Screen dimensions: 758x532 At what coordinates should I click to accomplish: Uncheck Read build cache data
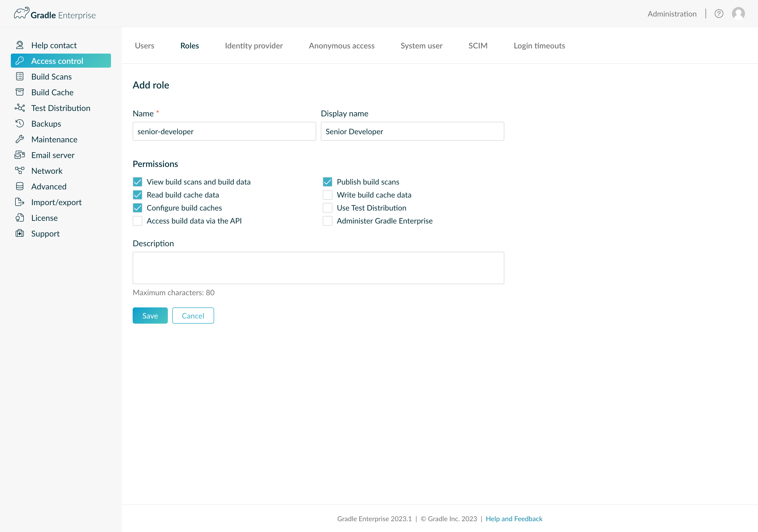coord(137,195)
